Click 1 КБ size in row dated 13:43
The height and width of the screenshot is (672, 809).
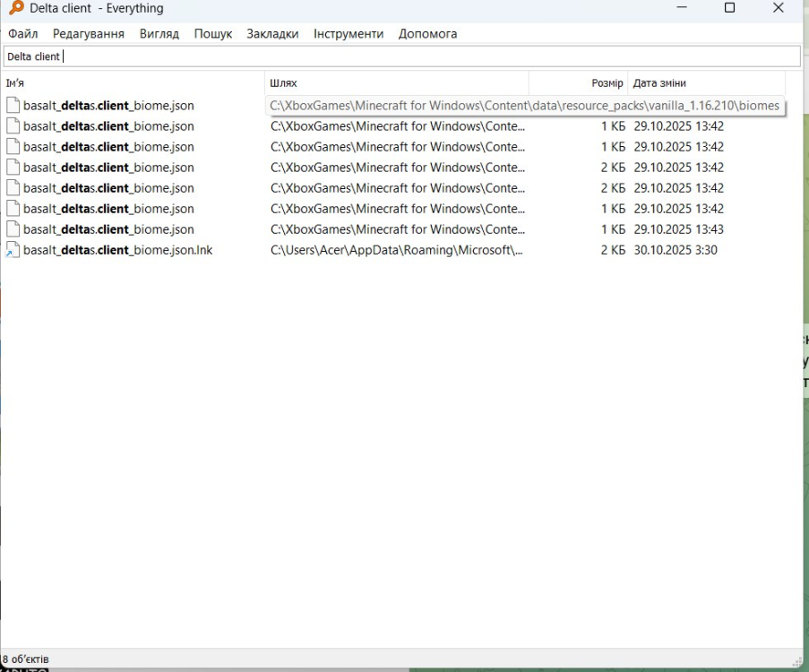[x=613, y=229]
